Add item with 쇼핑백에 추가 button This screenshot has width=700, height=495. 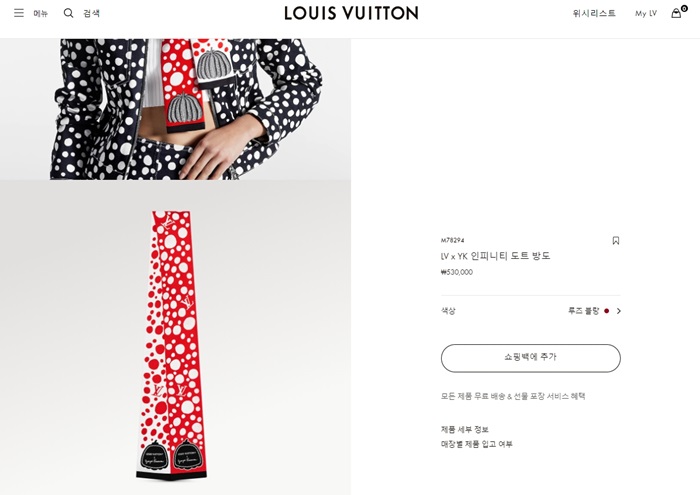pyautogui.click(x=531, y=358)
